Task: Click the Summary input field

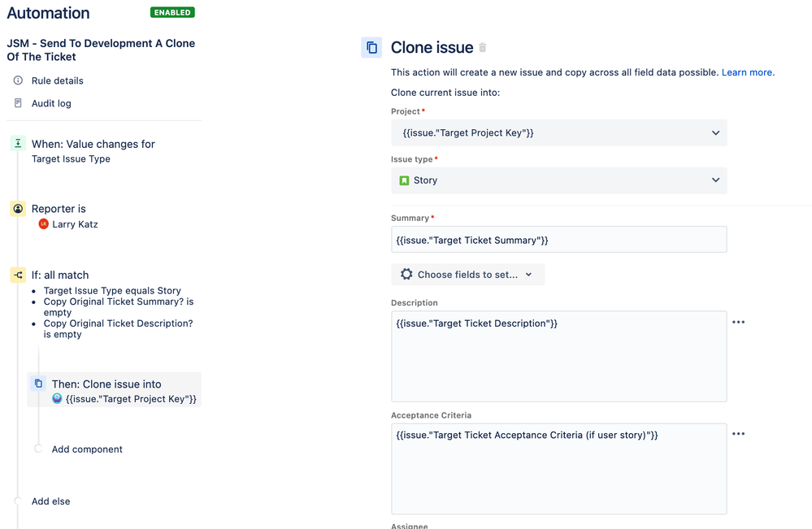Action: coord(558,240)
